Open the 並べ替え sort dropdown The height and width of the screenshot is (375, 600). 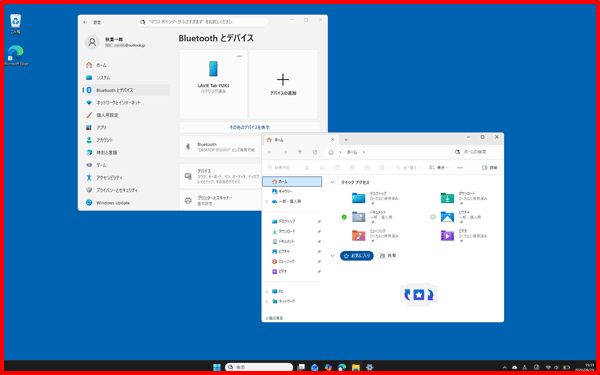[x=408, y=168]
